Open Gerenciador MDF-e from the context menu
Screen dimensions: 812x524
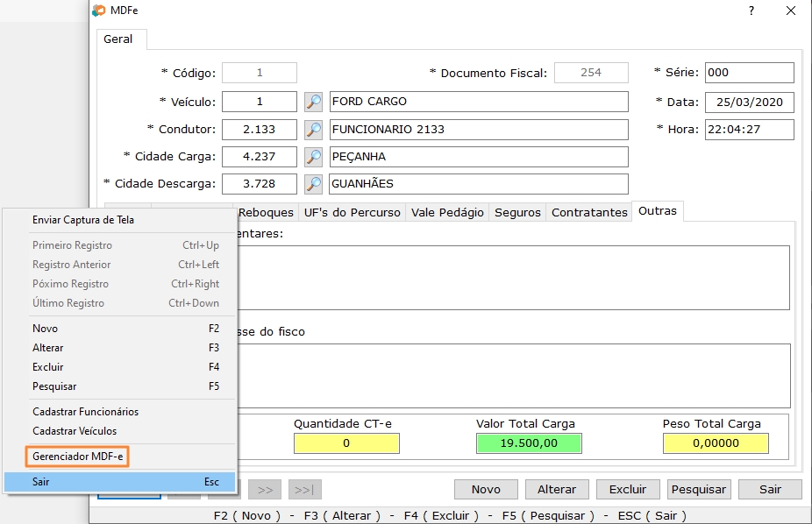(x=78, y=457)
